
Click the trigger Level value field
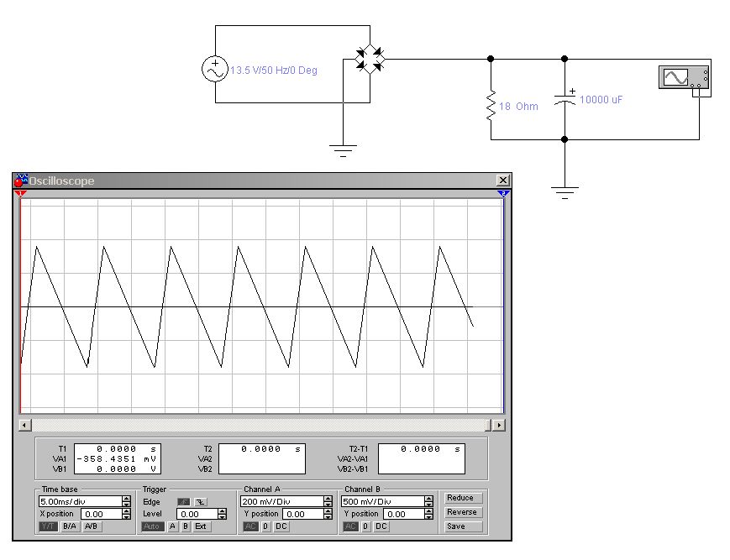click(x=197, y=514)
